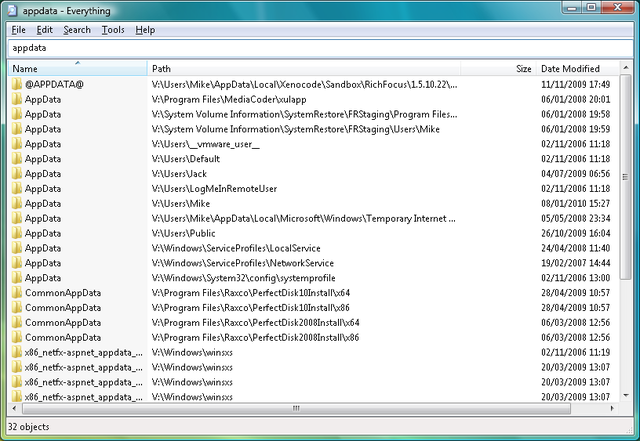Select path V:\Windows\ServiceProfiles\NetworkService
Image resolution: width=640 pixels, height=441 pixels.
[243, 263]
